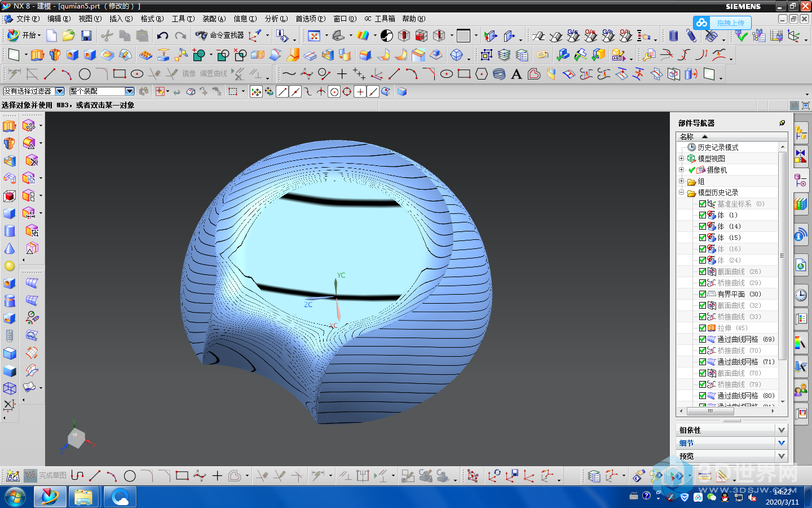The image size is (812, 508).
Task: Toggle the checkbox for 体 (14)
Action: point(703,226)
